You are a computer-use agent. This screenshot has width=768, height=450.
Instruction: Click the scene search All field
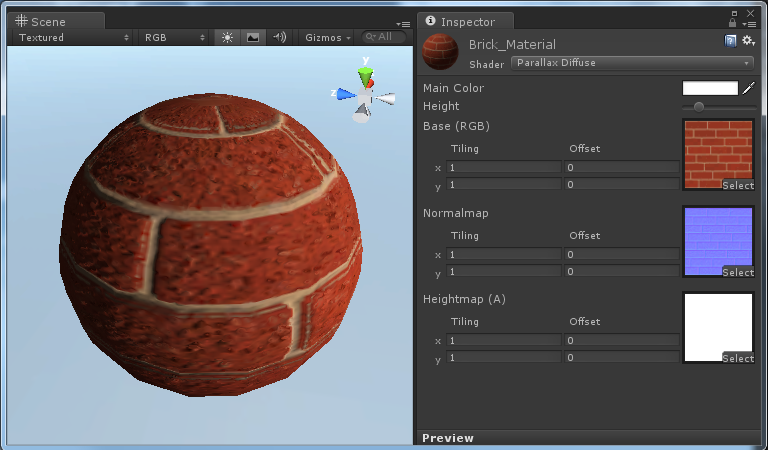384,37
